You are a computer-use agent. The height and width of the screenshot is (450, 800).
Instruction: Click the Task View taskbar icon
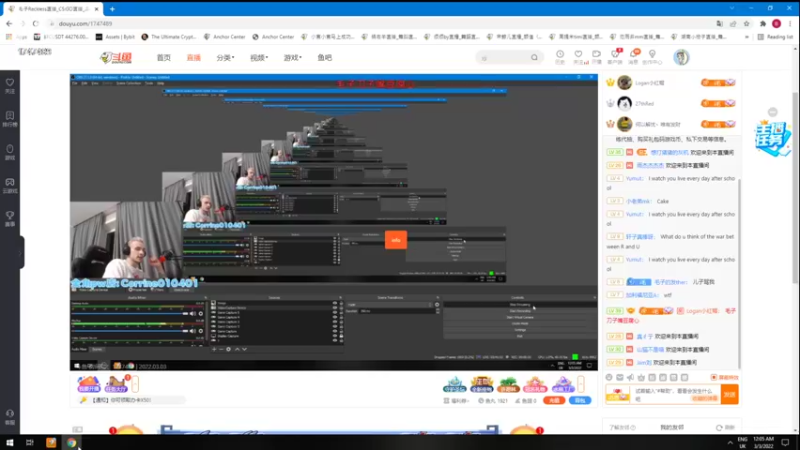(x=30, y=442)
